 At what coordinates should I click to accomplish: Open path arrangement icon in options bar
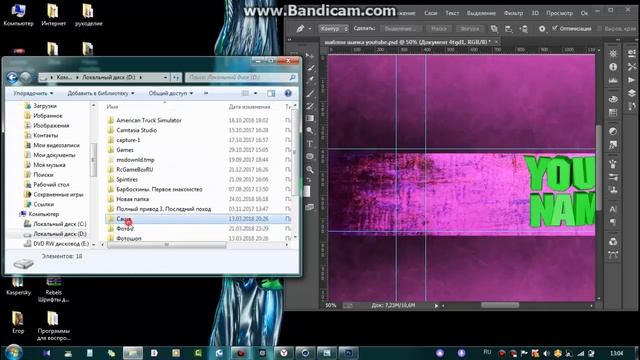[524, 29]
